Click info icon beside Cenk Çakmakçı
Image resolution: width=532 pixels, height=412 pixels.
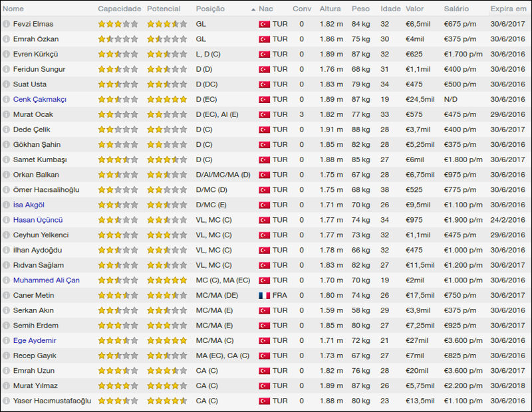6,99
